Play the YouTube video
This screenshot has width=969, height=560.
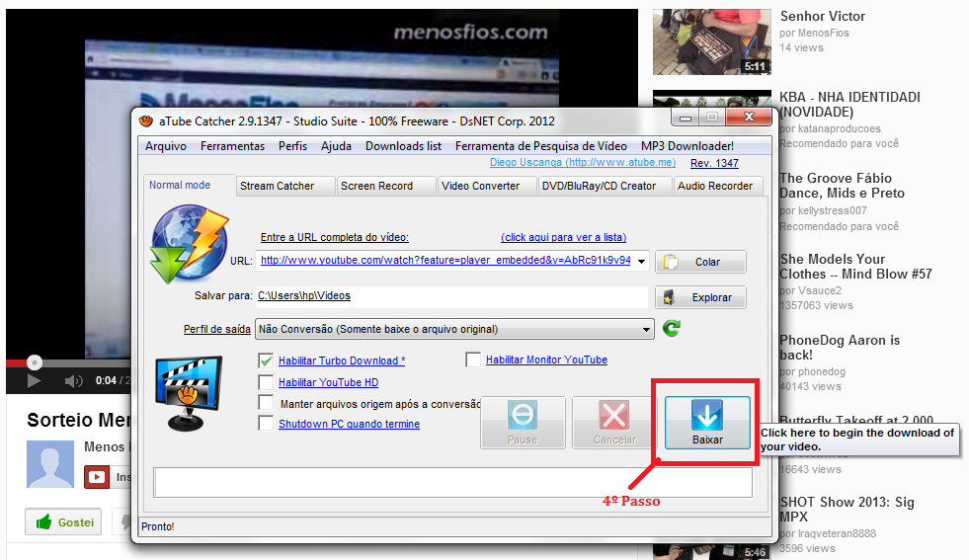[34, 381]
